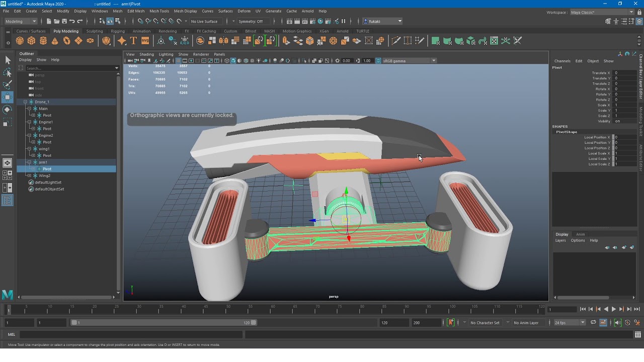Expand the Wing2 node in Outliner
The width and height of the screenshot is (644, 362).
click(x=29, y=175)
